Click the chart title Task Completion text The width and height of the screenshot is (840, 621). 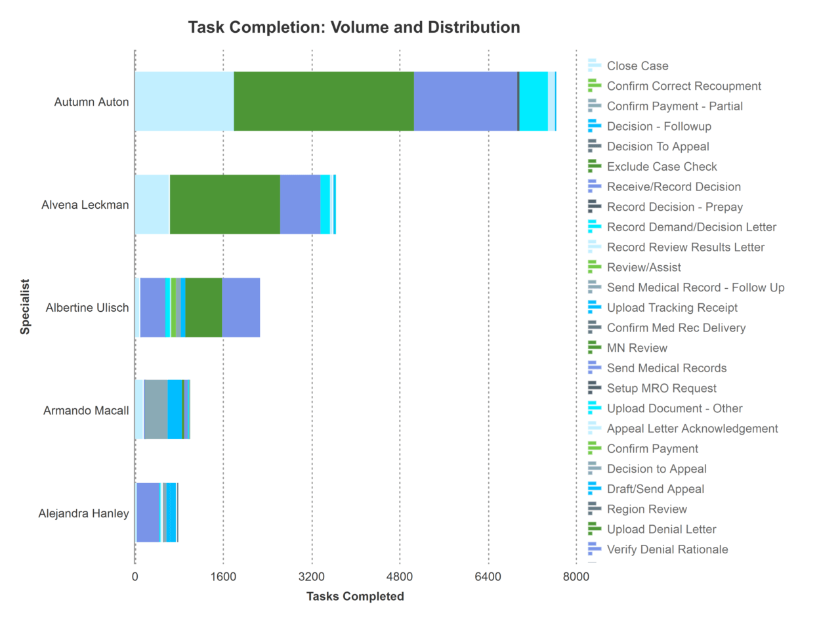click(354, 28)
